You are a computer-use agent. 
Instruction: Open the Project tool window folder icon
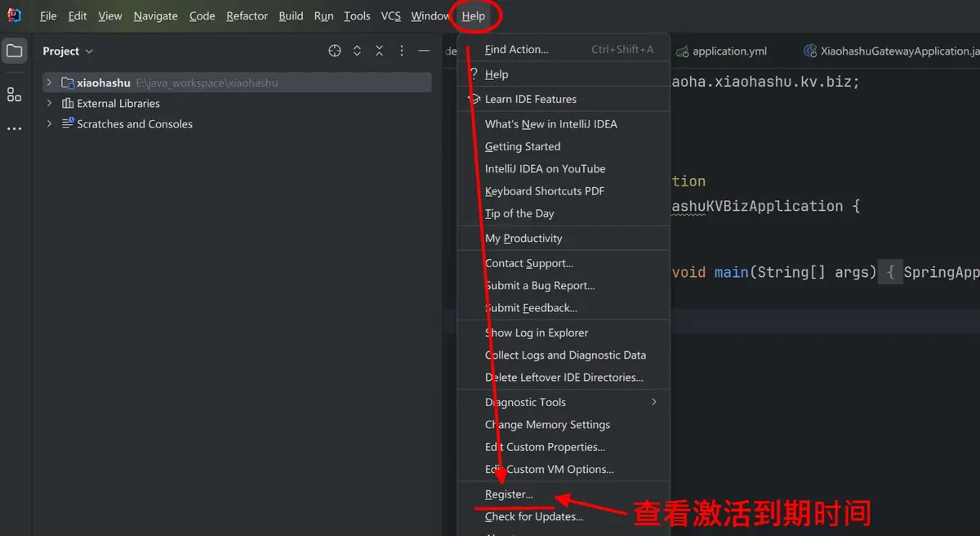[x=14, y=51]
